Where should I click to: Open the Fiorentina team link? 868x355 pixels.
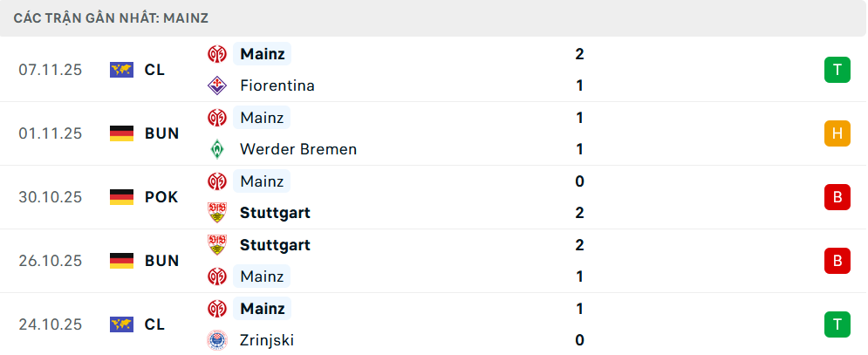pos(277,85)
